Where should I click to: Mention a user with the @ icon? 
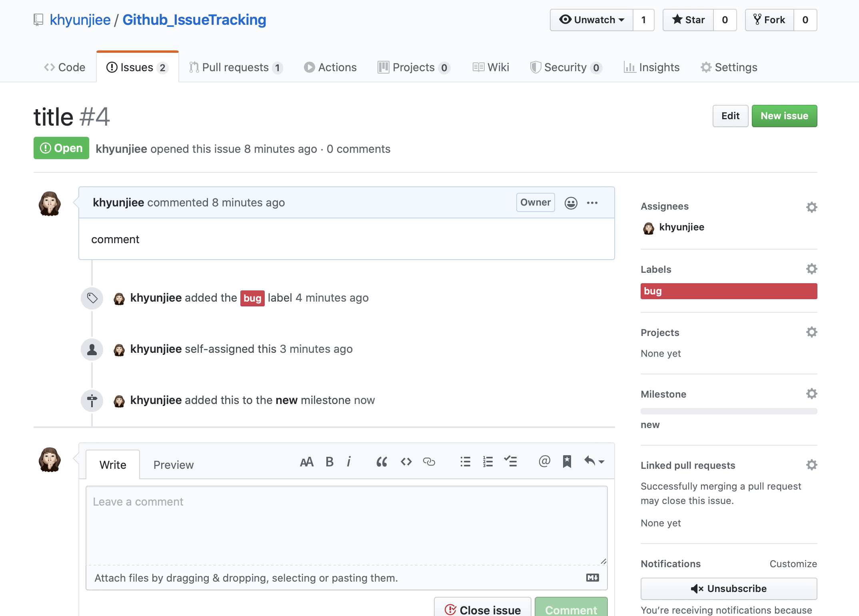[x=544, y=462]
